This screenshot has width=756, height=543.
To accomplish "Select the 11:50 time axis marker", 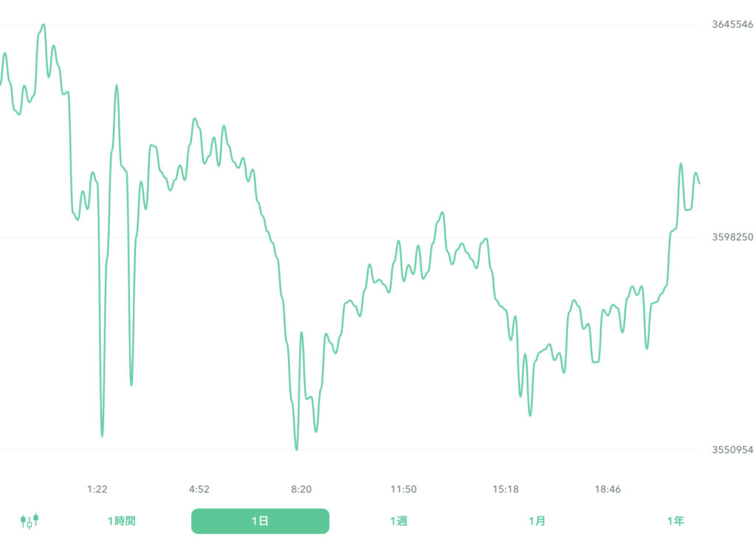I will tap(404, 489).
